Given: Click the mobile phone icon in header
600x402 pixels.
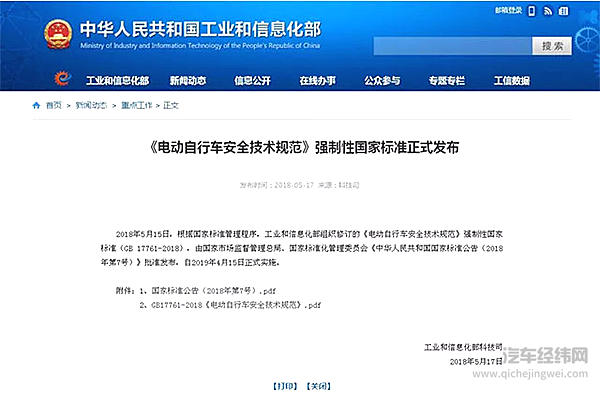Looking at the screenshot, I should point(532,11).
